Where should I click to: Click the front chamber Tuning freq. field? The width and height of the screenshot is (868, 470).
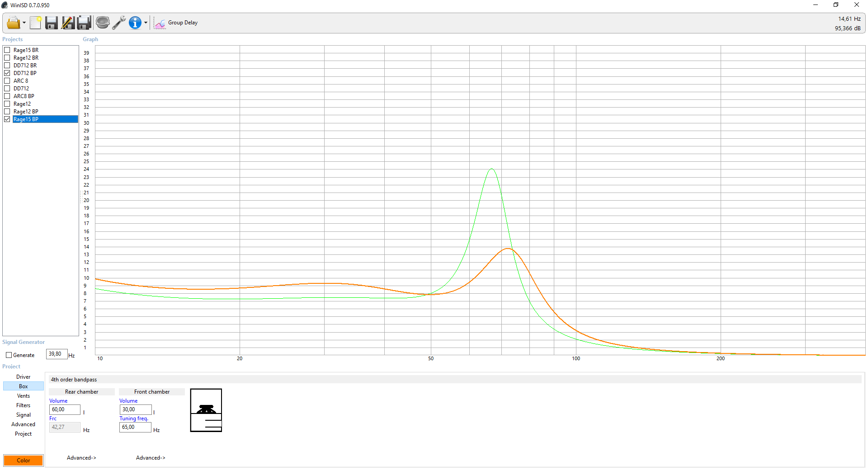[x=135, y=427]
